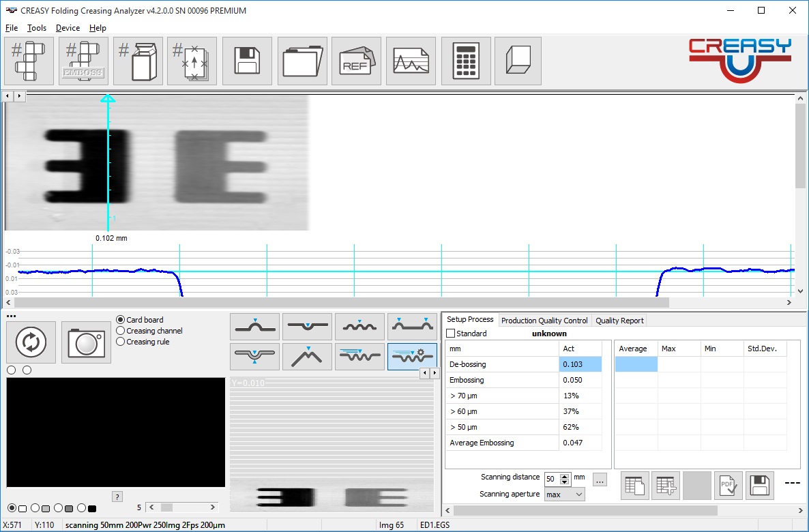809x532 pixels.
Task: Select the De-bossing value 0.103 cell
Action: coord(580,364)
